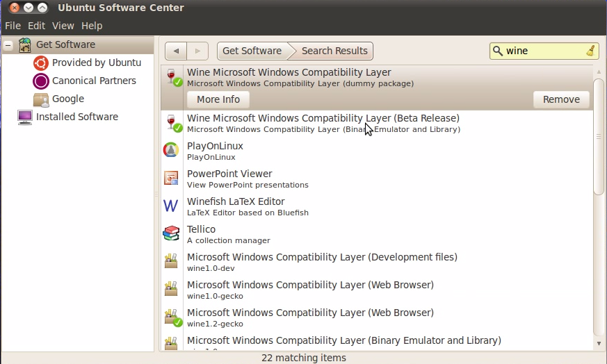
Task: Click the Winefish LaTeX Editor W icon
Action: point(171,206)
